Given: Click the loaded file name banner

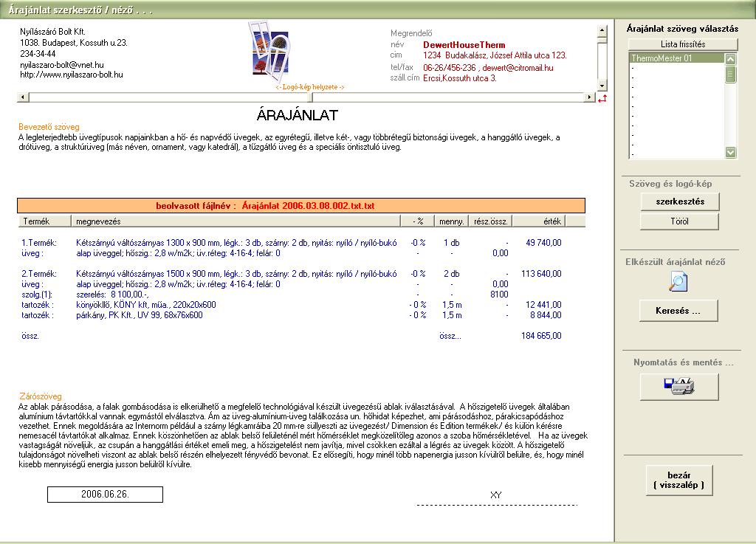Looking at the screenshot, I should (x=301, y=206).
